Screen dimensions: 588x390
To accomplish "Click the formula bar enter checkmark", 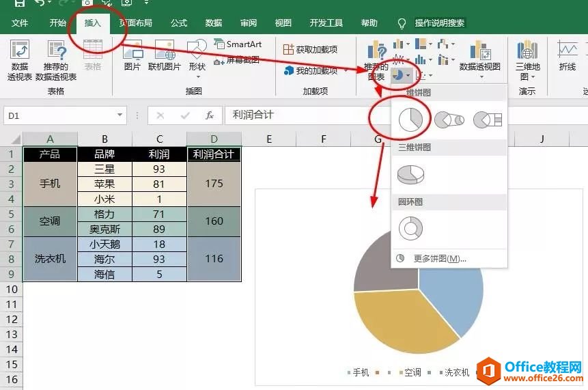I will tap(185, 115).
